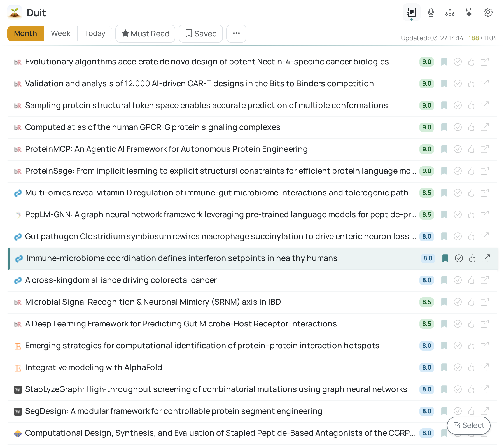The width and height of the screenshot is (504, 448).
Task: Mark SegDesign article as read
Action: pos(458,411)
